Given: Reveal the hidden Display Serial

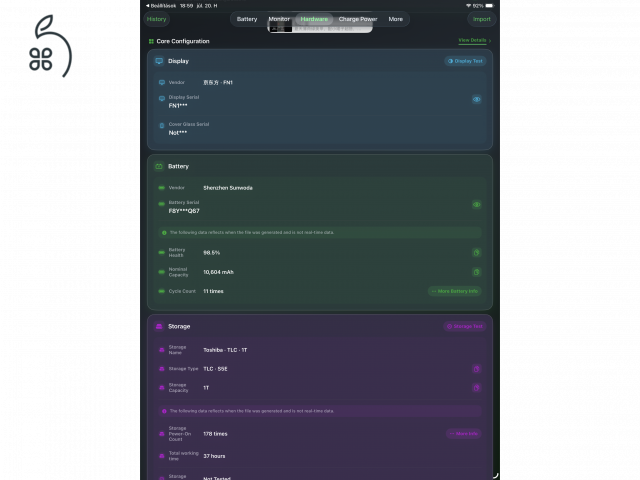Looking at the screenshot, I should pyautogui.click(x=476, y=99).
